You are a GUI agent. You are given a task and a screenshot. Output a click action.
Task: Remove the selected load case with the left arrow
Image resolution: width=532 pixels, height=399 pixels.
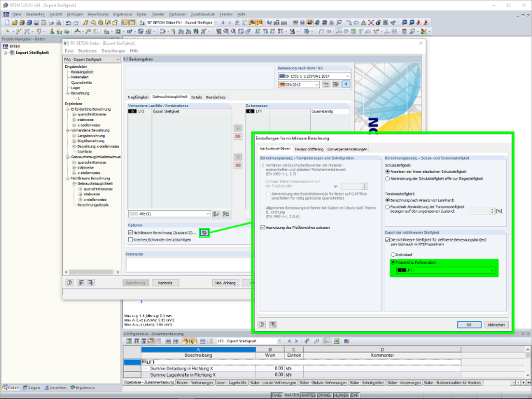click(238, 157)
